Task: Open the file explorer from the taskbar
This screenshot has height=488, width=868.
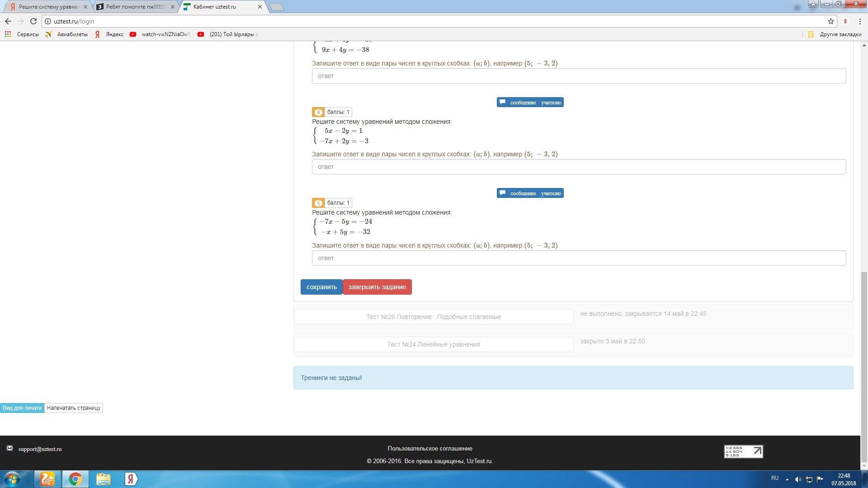Action: point(103,479)
